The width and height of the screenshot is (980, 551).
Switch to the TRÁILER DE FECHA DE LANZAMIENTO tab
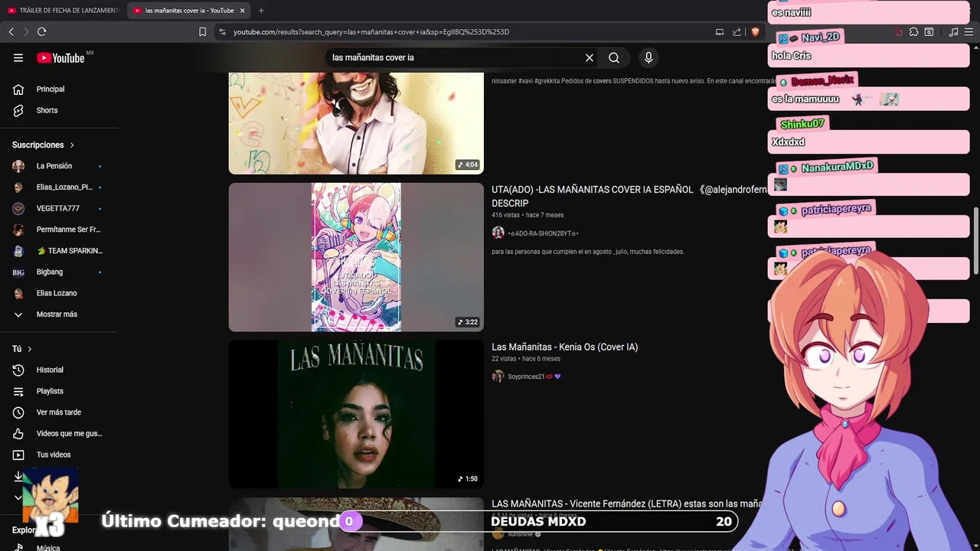point(63,11)
